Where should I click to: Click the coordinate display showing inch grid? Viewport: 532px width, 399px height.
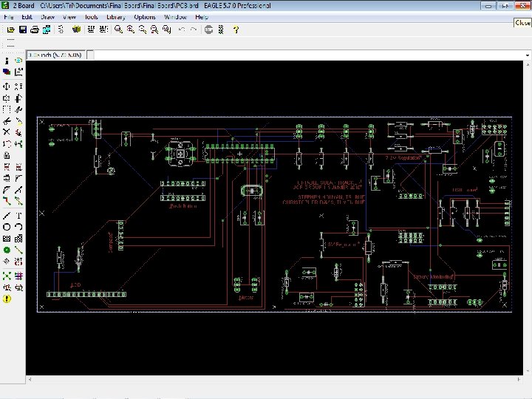pos(56,55)
